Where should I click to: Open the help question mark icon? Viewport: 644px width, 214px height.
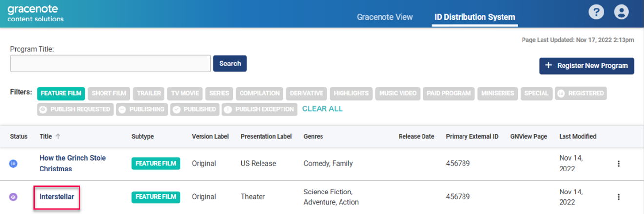pyautogui.click(x=596, y=12)
